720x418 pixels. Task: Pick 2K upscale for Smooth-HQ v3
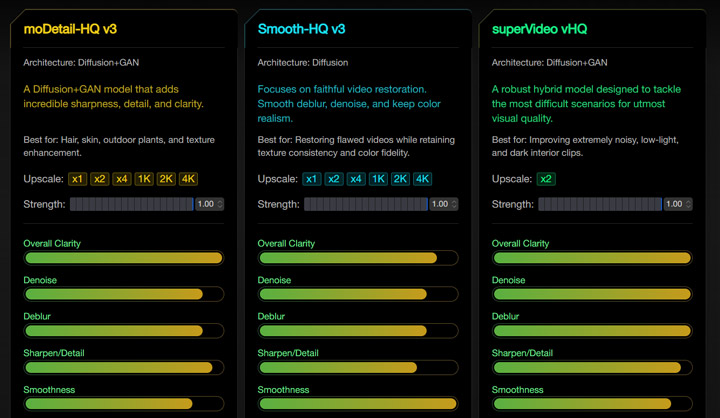pyautogui.click(x=400, y=179)
